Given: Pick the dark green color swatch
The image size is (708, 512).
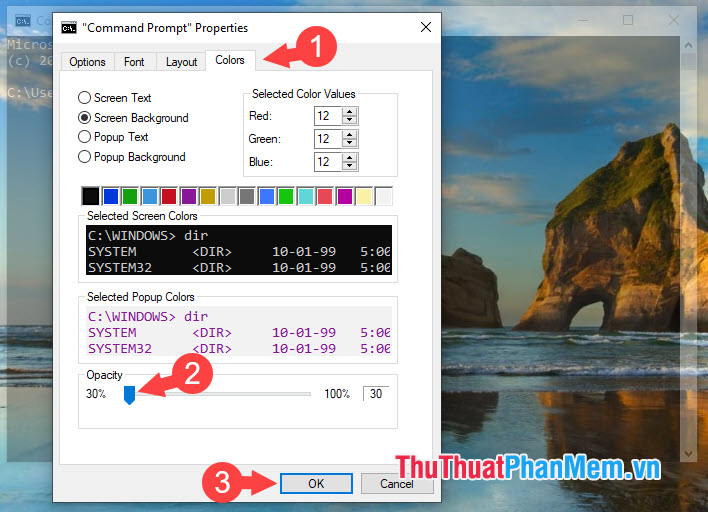Looking at the screenshot, I should pos(130,196).
